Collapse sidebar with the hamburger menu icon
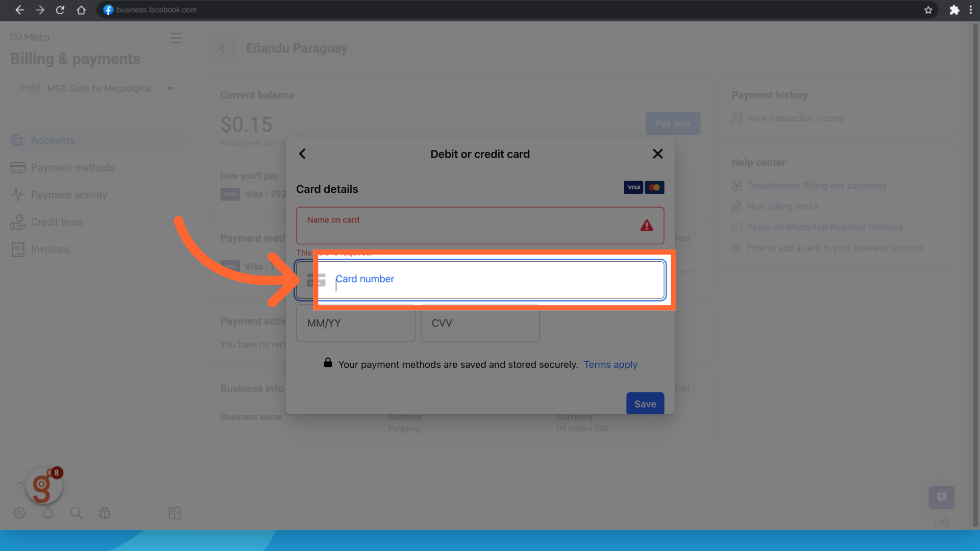 coord(176,38)
